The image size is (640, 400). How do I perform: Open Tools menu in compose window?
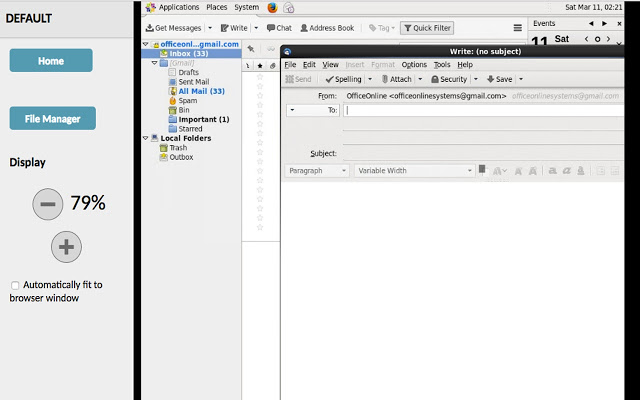[442, 64]
